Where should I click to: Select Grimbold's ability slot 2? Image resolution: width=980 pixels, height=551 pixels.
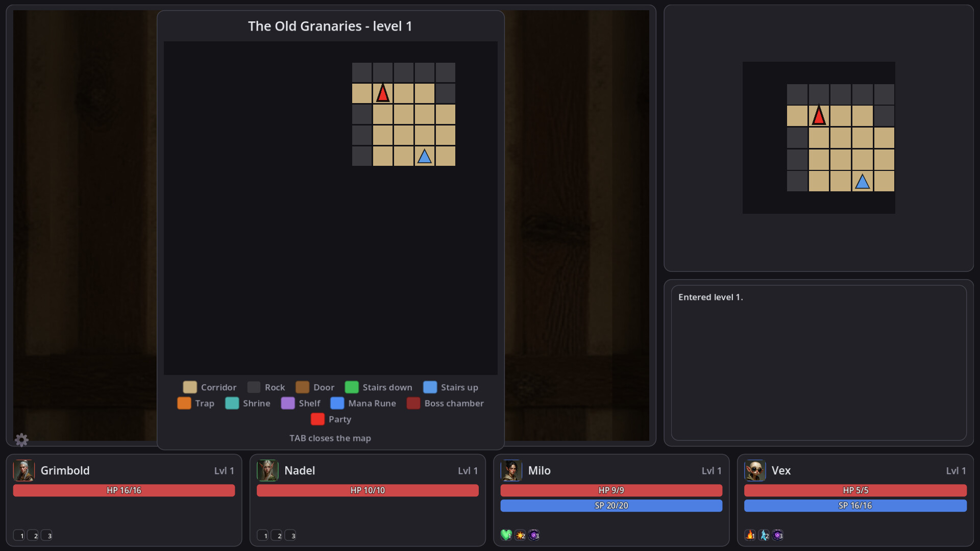[33, 535]
